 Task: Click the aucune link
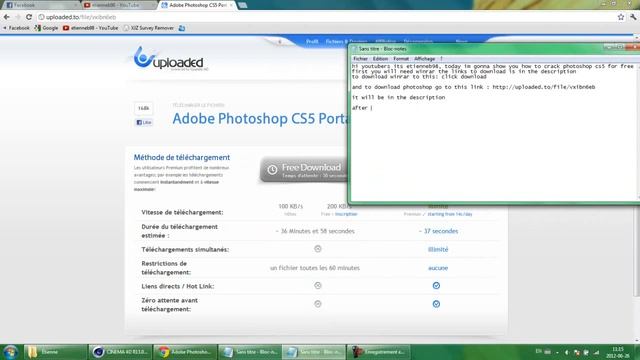pos(438,268)
